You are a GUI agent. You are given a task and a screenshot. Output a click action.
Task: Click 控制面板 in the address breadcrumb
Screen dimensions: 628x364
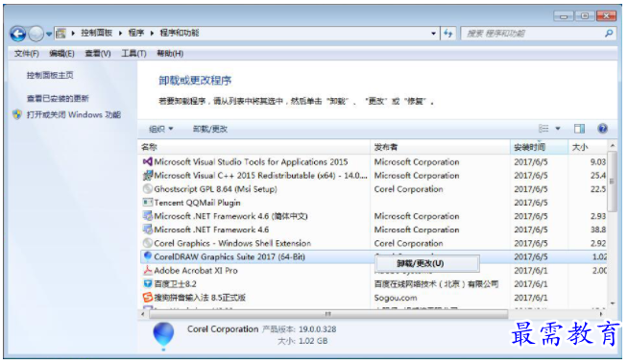[x=96, y=33]
